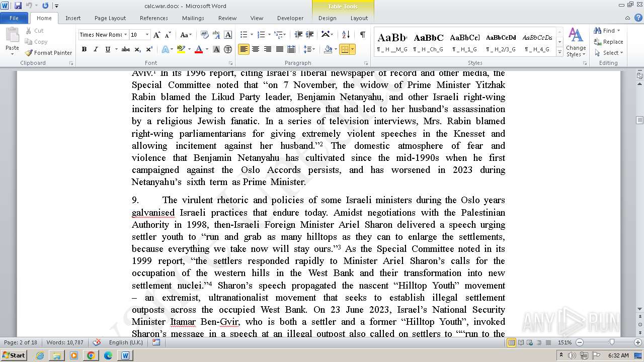
Task: Switch to the References tab
Action: [154, 18]
